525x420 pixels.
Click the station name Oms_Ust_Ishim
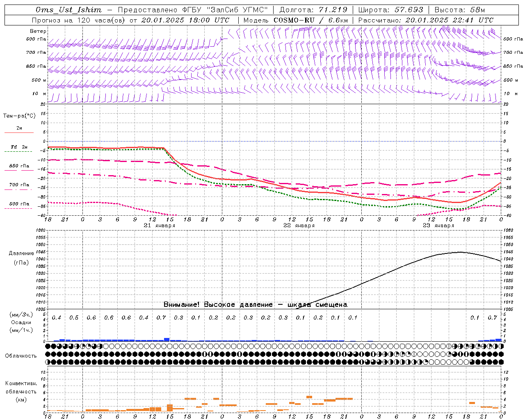[x=68, y=10]
